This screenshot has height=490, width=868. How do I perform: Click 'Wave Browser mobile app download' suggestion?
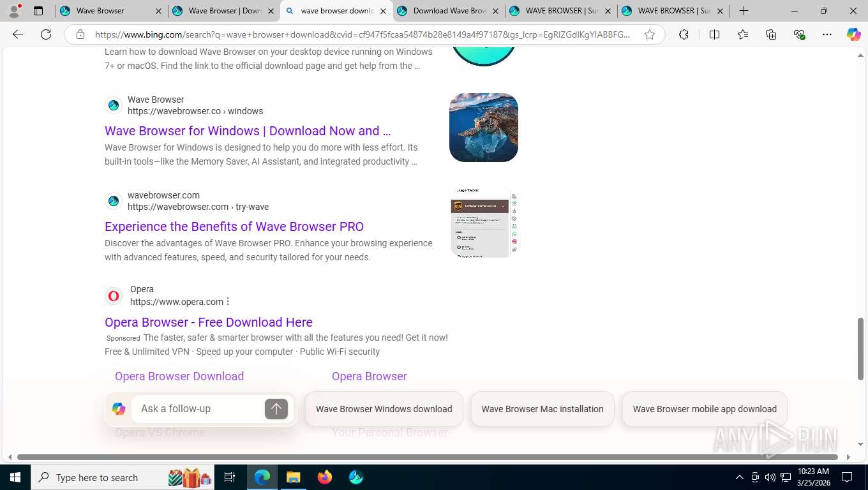pos(705,409)
